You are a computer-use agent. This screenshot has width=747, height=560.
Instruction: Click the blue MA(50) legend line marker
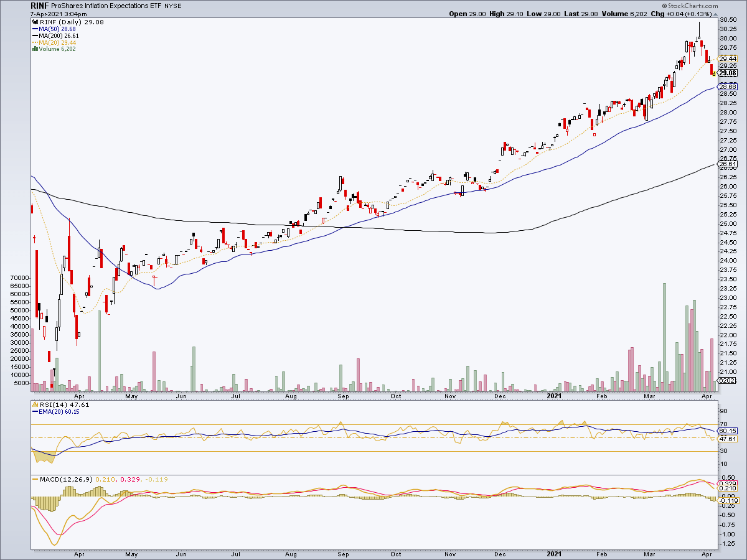35,29
